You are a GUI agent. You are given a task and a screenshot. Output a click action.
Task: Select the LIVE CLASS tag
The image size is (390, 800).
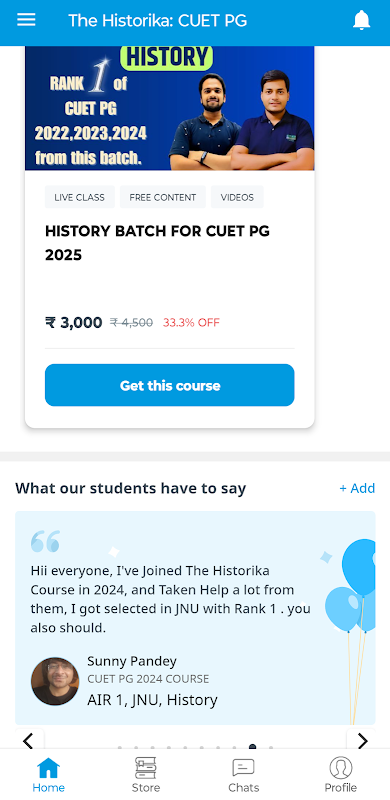tap(80, 197)
